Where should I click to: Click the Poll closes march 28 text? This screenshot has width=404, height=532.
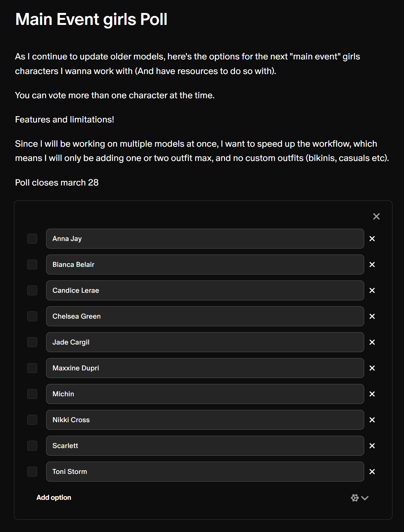57,183
